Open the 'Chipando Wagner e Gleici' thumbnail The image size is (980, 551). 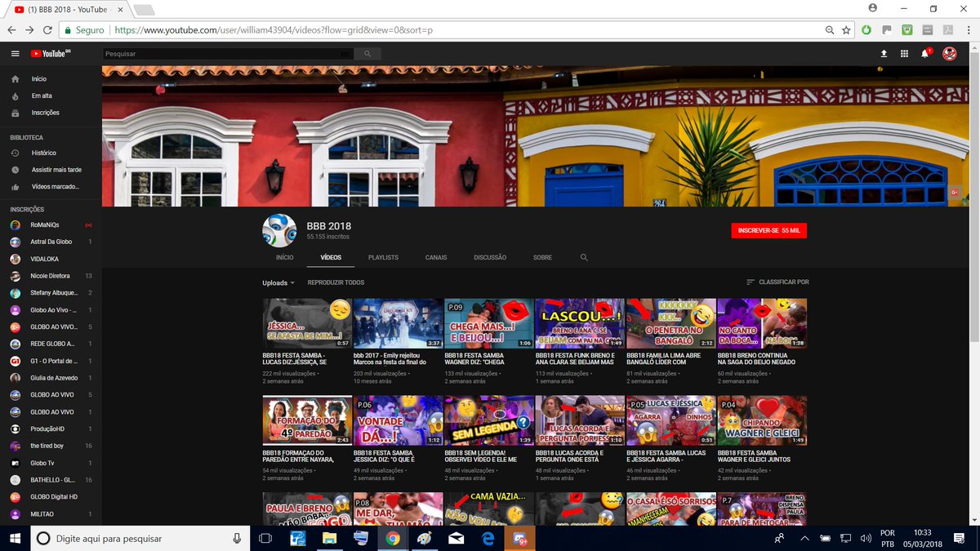762,421
